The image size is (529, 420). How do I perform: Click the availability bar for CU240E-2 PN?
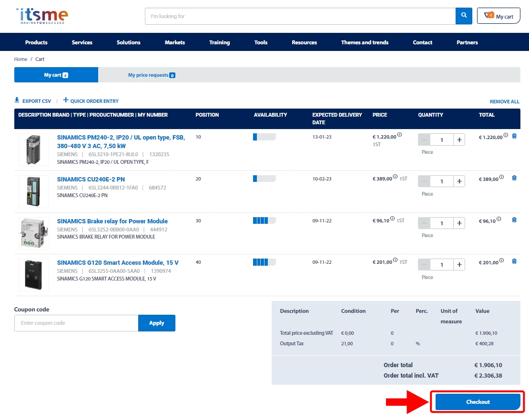pyautogui.click(x=264, y=179)
